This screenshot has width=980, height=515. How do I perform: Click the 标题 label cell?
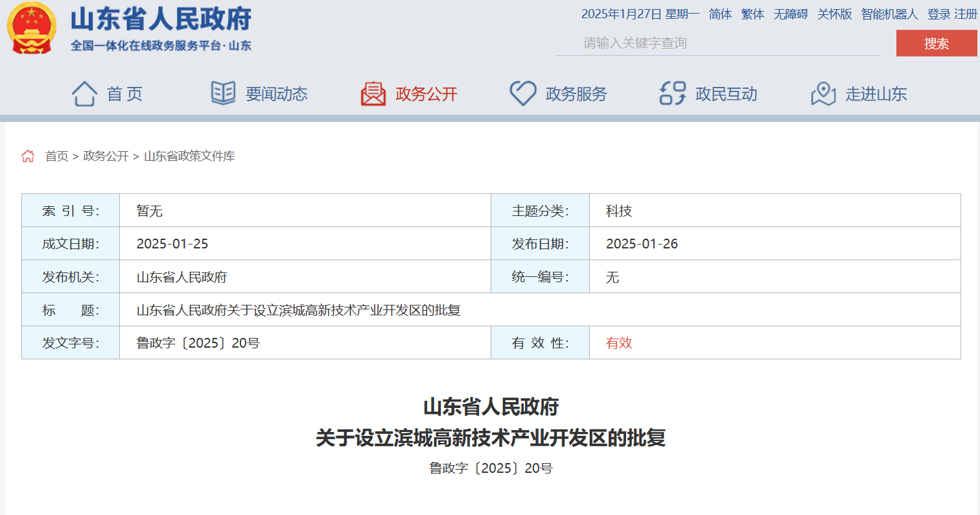click(71, 310)
